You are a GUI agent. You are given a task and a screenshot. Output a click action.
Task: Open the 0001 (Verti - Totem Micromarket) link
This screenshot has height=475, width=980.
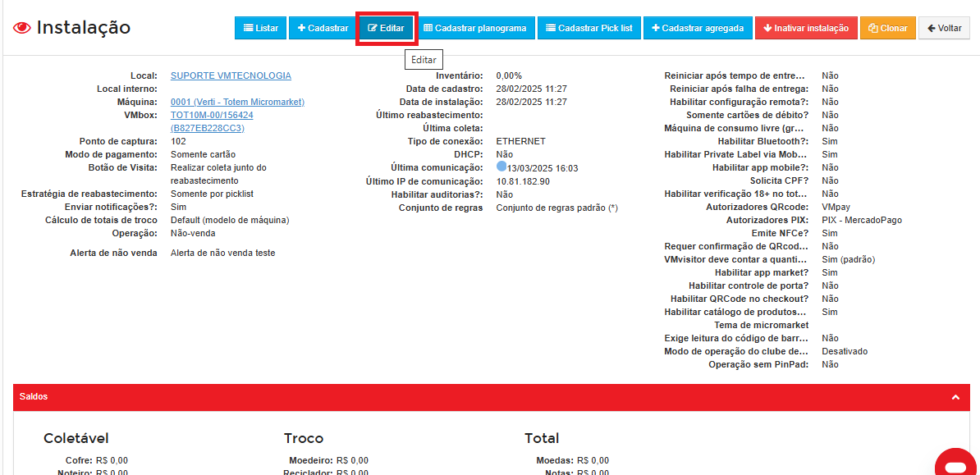[x=237, y=102]
